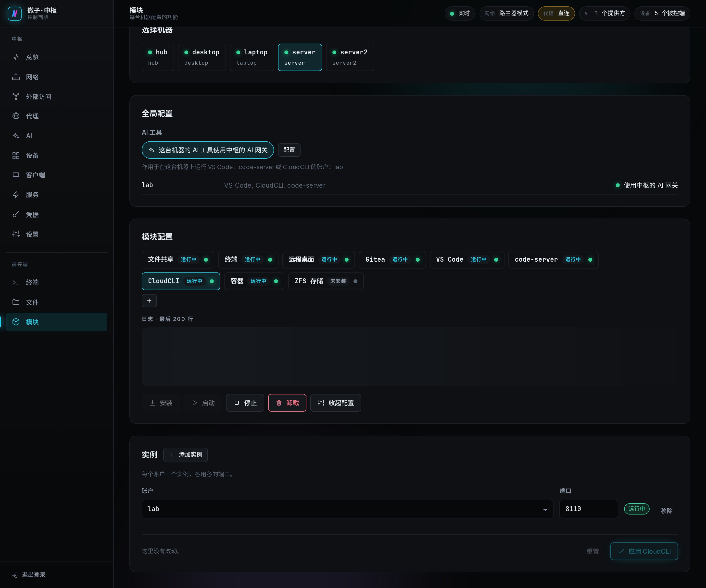Screen dimensions: 706x588
Task: Select the server2 machine
Action: (350, 57)
